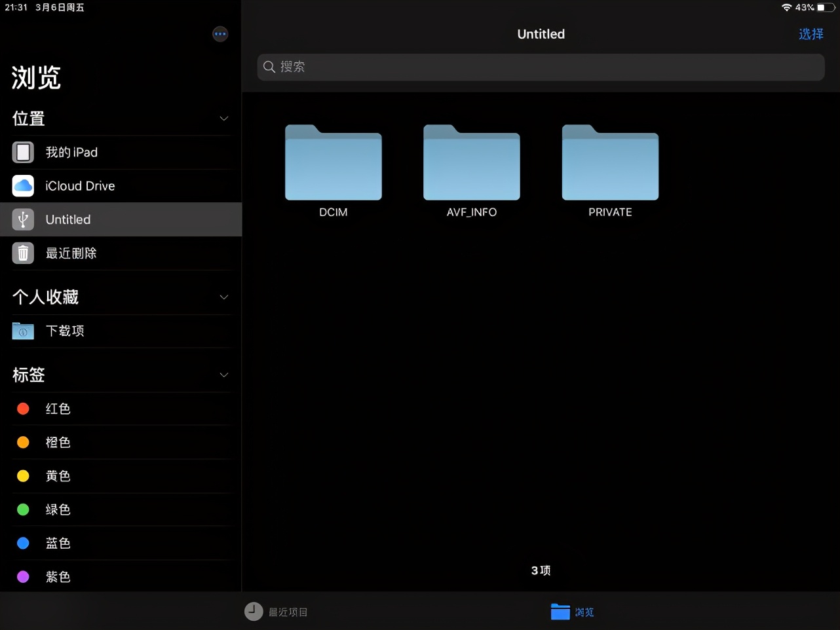Collapse the 标签 section
The height and width of the screenshot is (630, 840).
[223, 375]
